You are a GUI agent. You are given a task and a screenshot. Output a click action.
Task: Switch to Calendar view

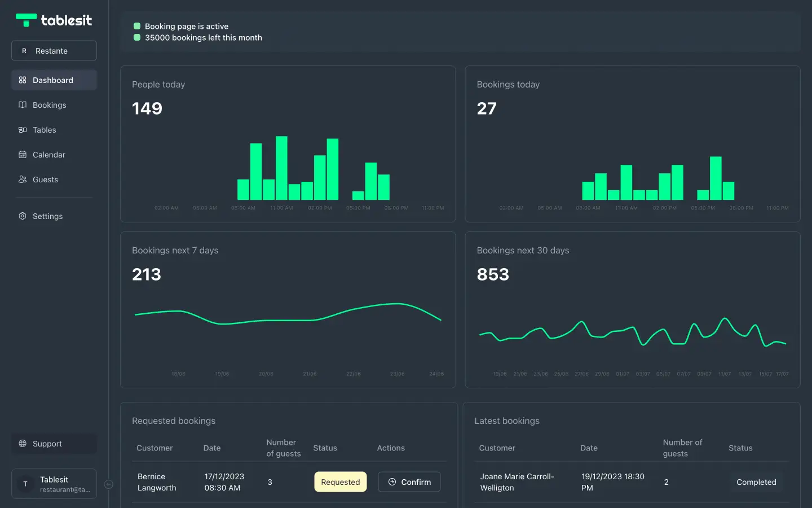tap(54, 155)
